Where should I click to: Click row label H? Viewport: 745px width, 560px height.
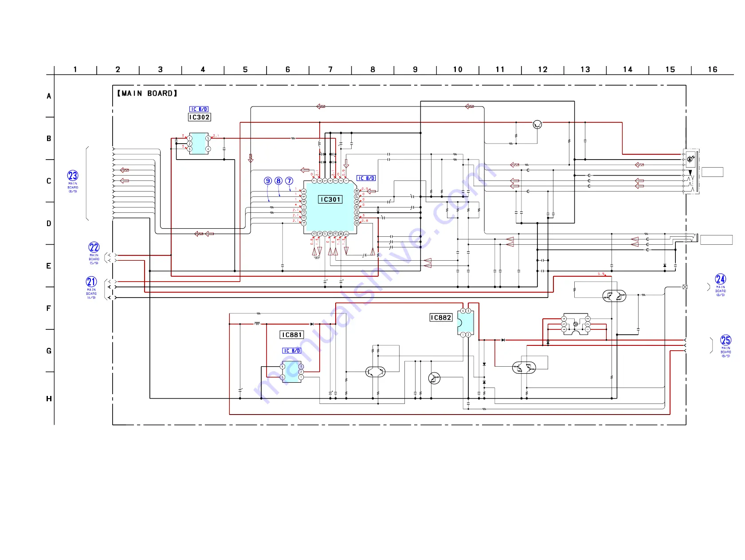[x=49, y=399]
